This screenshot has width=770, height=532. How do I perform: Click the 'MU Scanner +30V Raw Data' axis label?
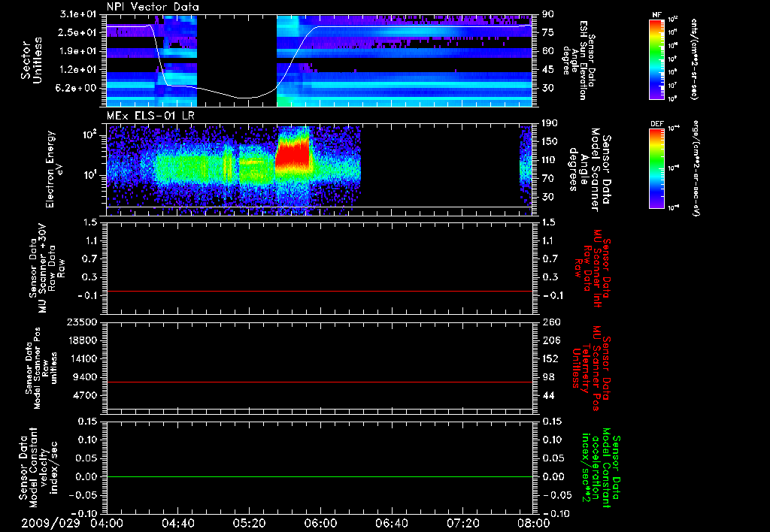tap(47, 268)
